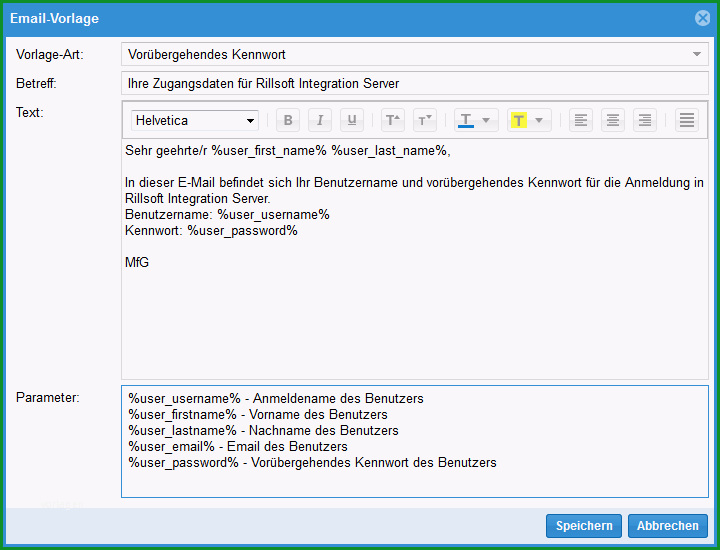Click '%user_username% - Anmeldename des Benutzers' line
Screen dimensions: 720x550
(x=276, y=398)
